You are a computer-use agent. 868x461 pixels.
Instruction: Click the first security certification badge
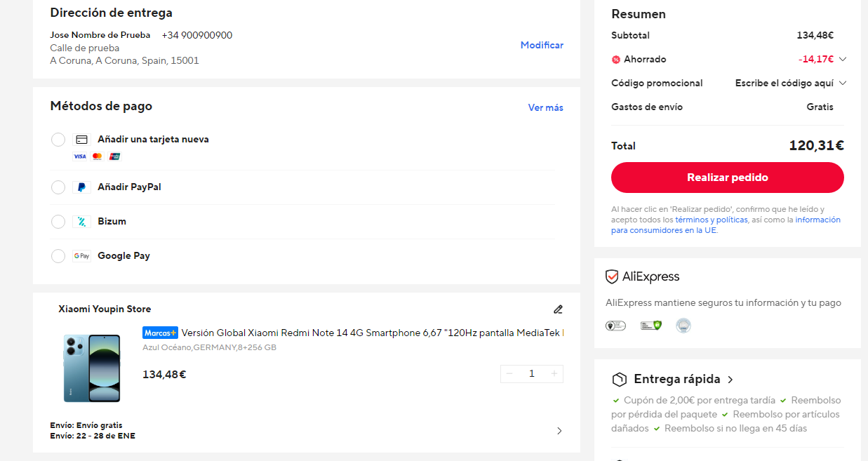615,326
